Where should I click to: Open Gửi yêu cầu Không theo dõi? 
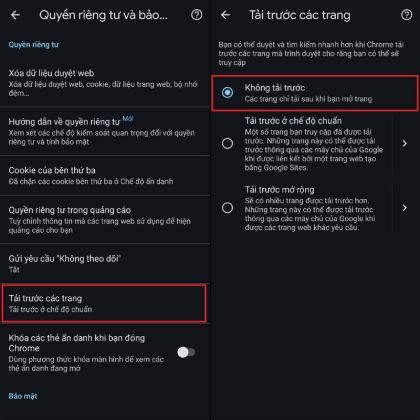tap(105, 263)
